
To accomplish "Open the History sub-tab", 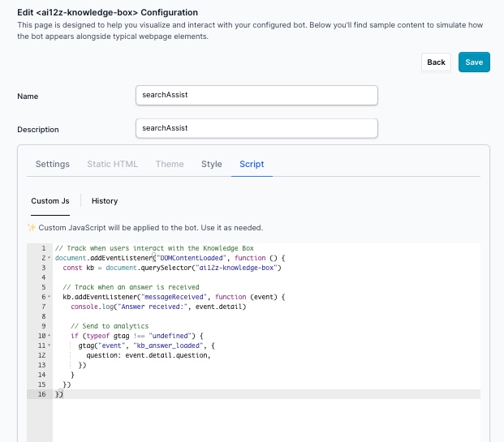I will (x=105, y=201).
